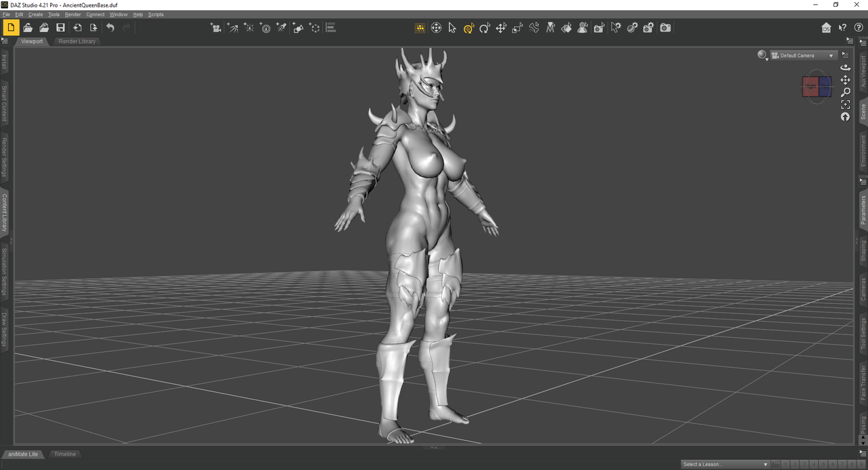Select the Surface Selection tool
This screenshot has height=470, width=868.
[x=567, y=28]
